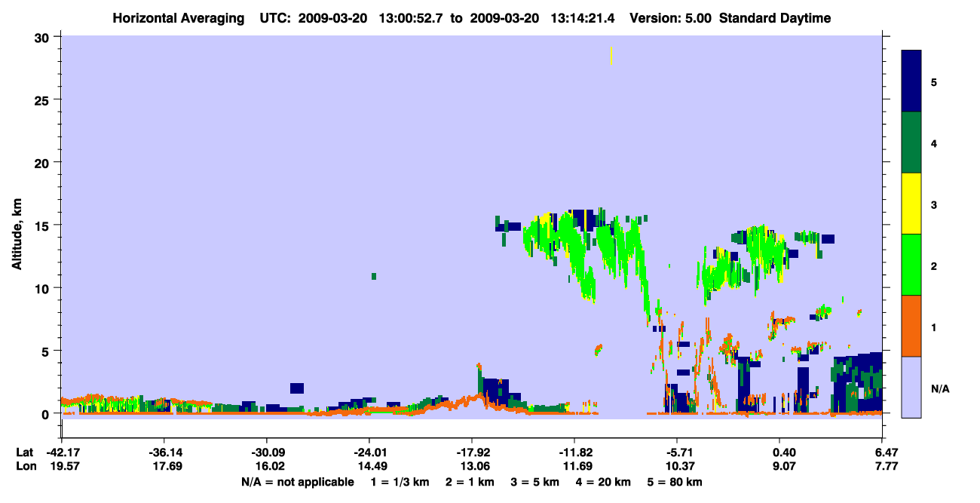Select the bright green 2 colorbar segment
This screenshot has height=503, width=980.
click(911, 265)
